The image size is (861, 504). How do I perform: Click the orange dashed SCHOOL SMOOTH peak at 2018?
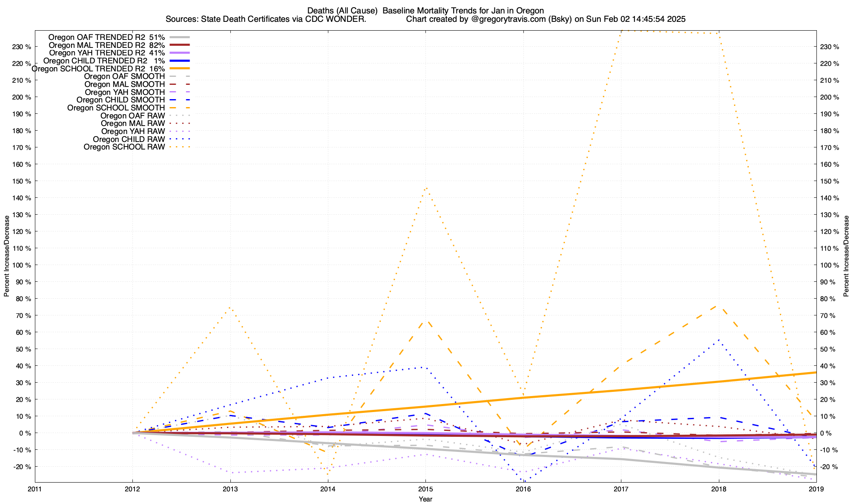(x=718, y=306)
